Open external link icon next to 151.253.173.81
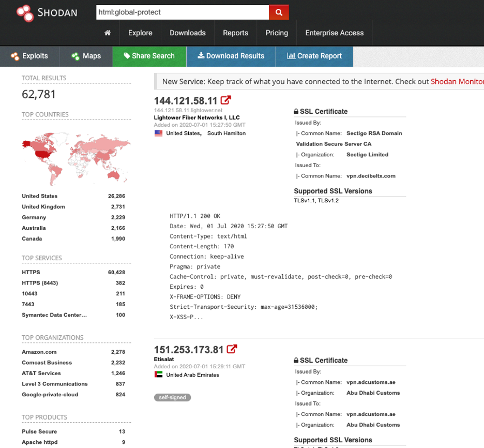Viewport: 484px width, 448px height. (x=232, y=349)
